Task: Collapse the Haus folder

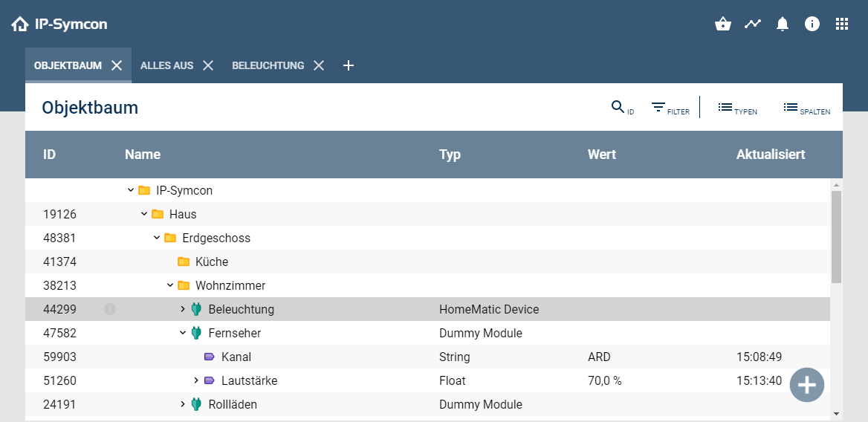Action: 144,214
